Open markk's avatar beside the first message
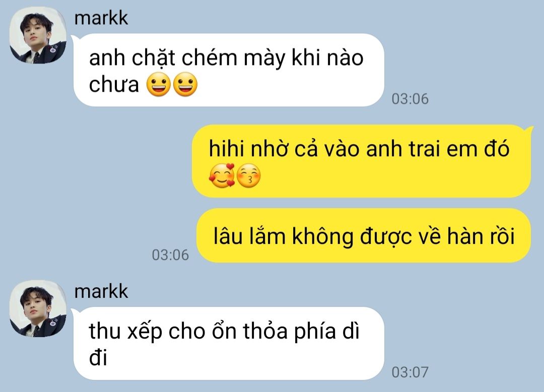544x392 pixels. 38,35
